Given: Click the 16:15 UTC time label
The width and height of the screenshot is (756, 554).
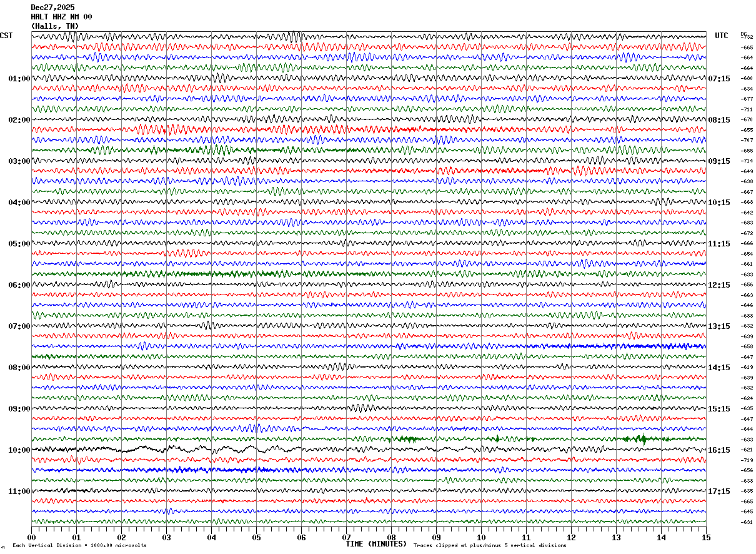Looking at the screenshot, I should [x=719, y=450].
